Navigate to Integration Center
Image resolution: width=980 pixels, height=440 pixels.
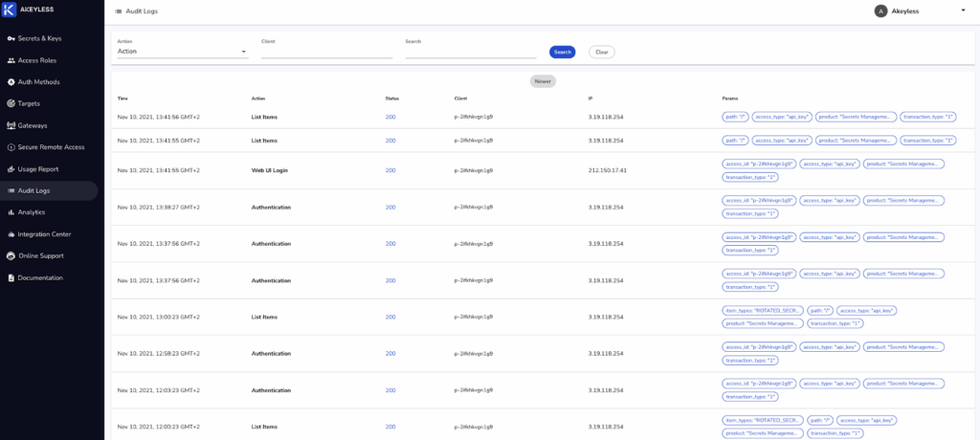pyautogui.click(x=44, y=234)
